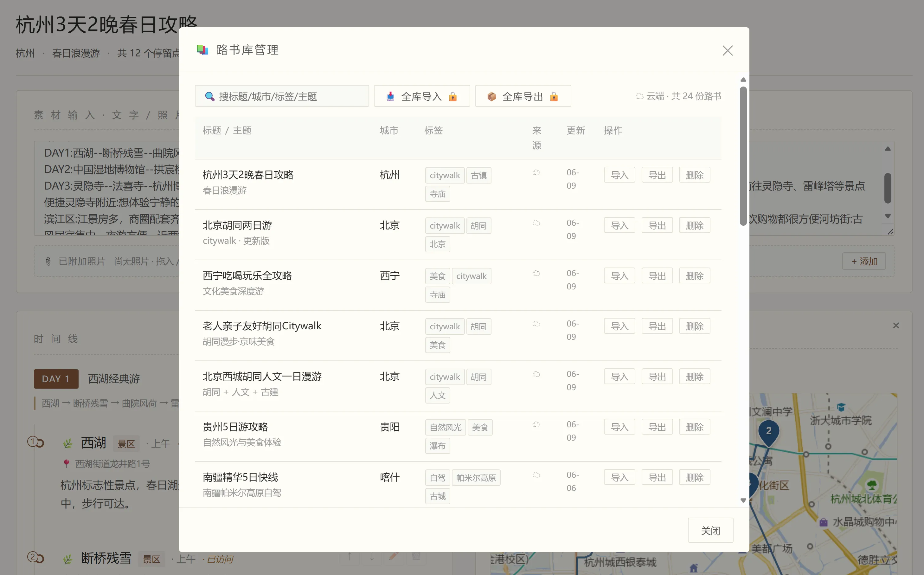Click the dialog scrollbar up arrow

coord(743,80)
